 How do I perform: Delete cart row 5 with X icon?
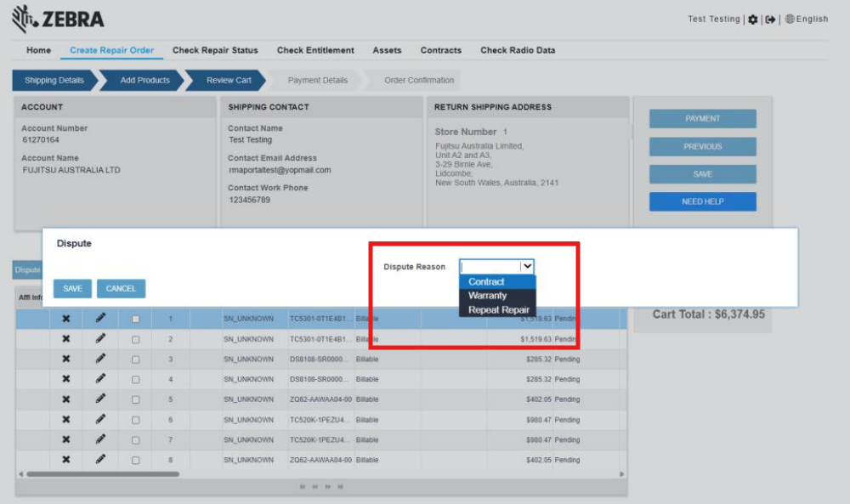(66, 399)
